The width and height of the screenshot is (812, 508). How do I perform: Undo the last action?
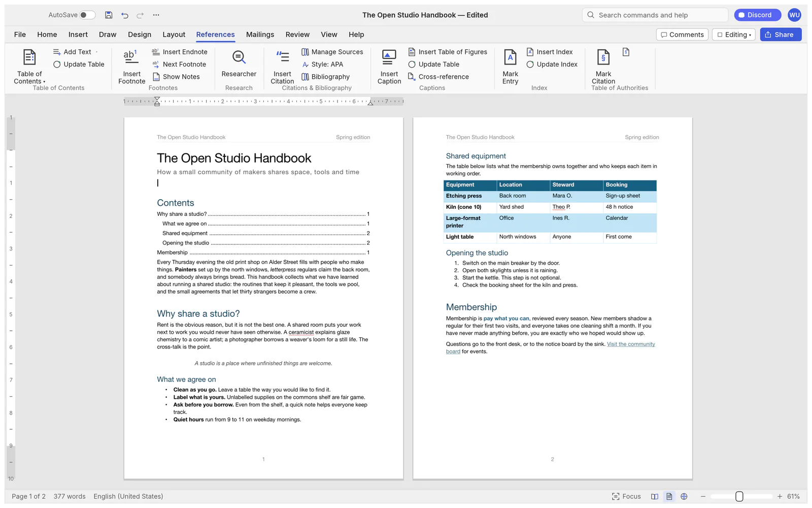coord(125,15)
